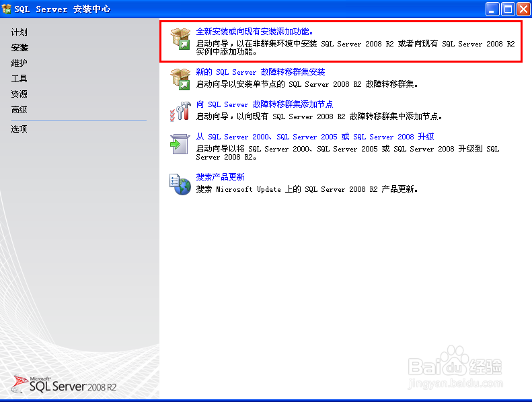Click the description 搜索 Microsoft Update 上的产品更新
This screenshot has width=532, height=402.
coord(307,189)
